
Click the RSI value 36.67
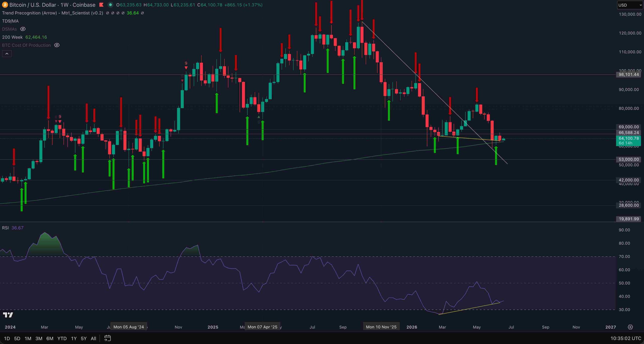pos(17,228)
